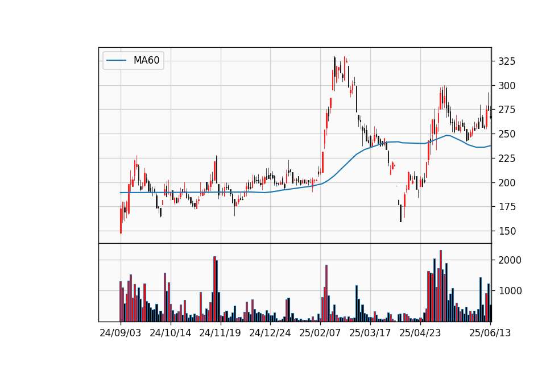Click the 300 price axis label

pos(507,86)
